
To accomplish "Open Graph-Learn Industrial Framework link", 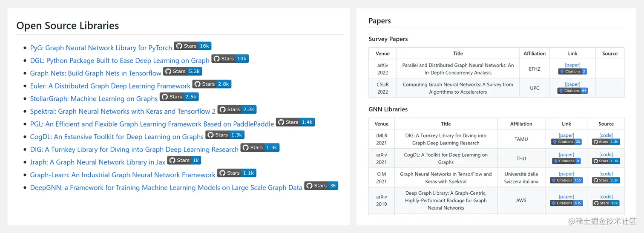I will pos(123,175).
